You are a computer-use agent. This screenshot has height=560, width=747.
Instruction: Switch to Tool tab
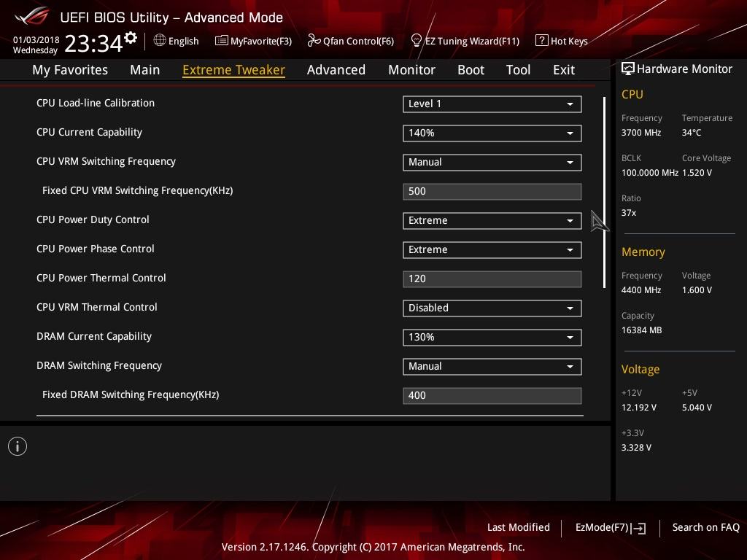tap(519, 70)
